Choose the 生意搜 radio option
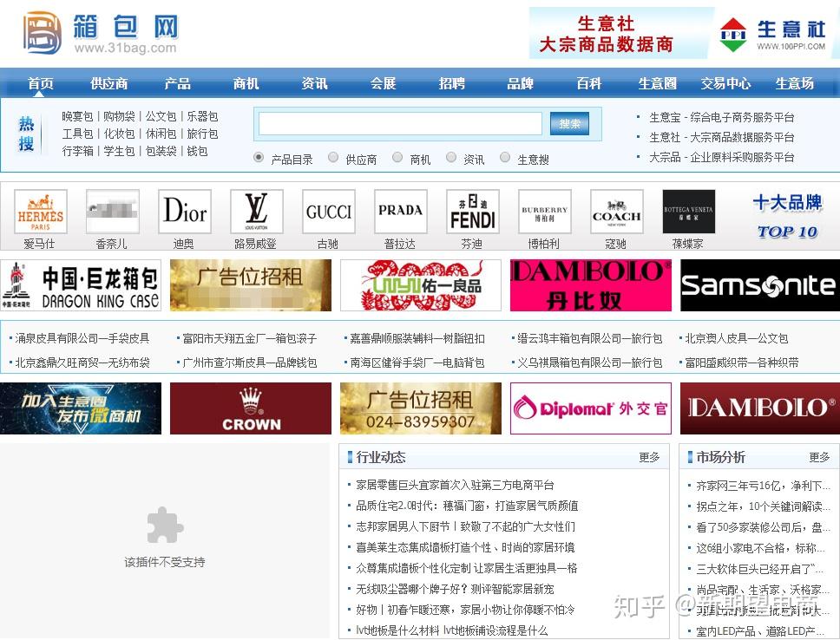The image size is (840, 640). pos(505,158)
